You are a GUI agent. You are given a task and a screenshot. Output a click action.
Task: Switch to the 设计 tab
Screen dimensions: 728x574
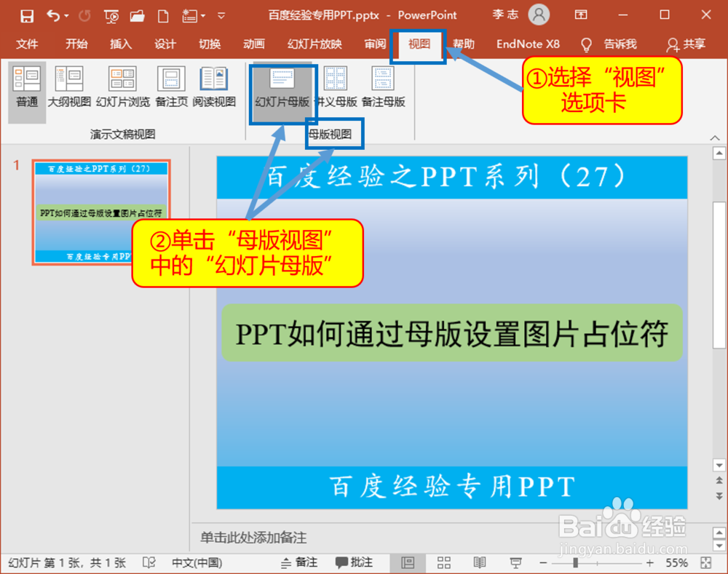[165, 44]
